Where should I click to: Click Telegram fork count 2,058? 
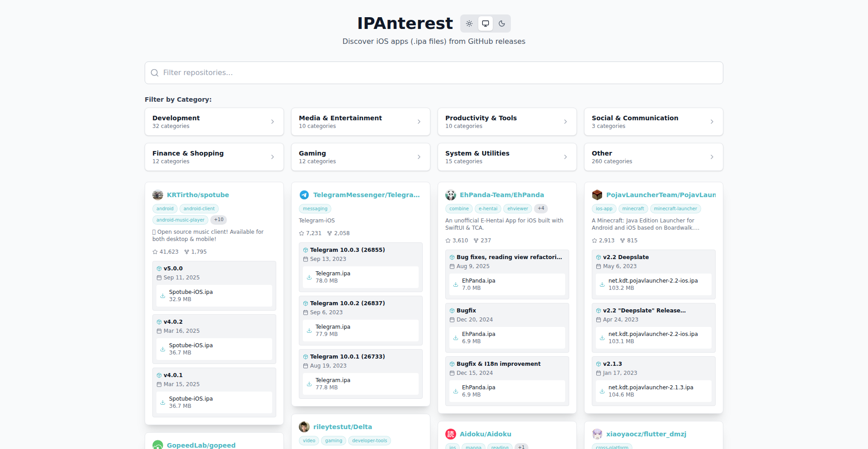tap(338, 233)
